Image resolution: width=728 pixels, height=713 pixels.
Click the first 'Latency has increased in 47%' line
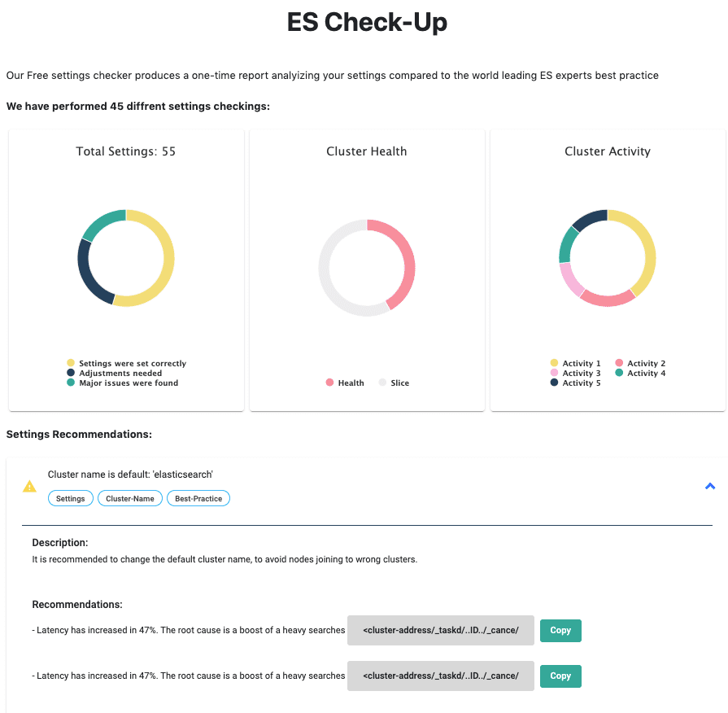point(189,630)
